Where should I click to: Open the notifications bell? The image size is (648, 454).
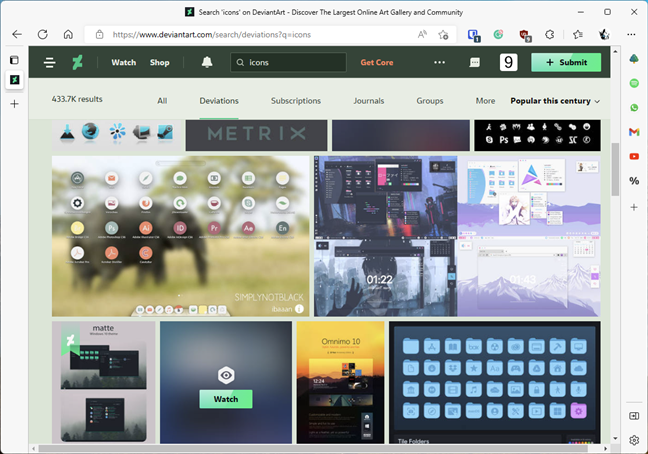tap(207, 62)
